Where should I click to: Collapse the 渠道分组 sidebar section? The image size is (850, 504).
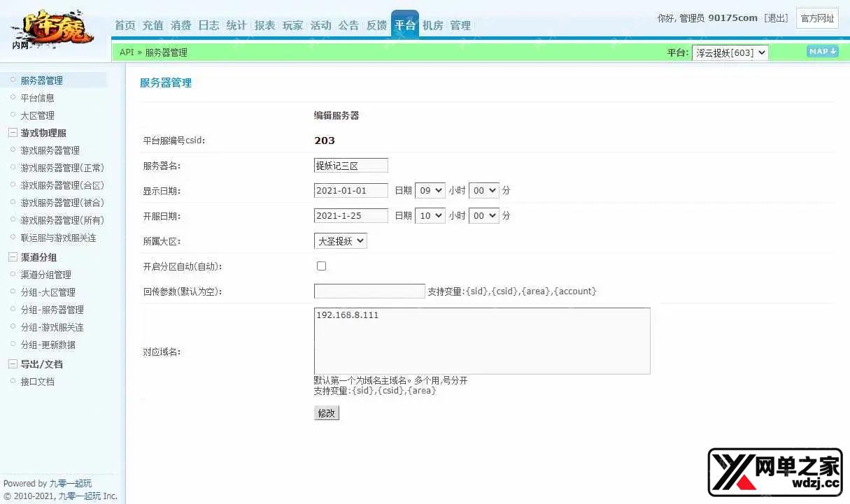[13, 257]
